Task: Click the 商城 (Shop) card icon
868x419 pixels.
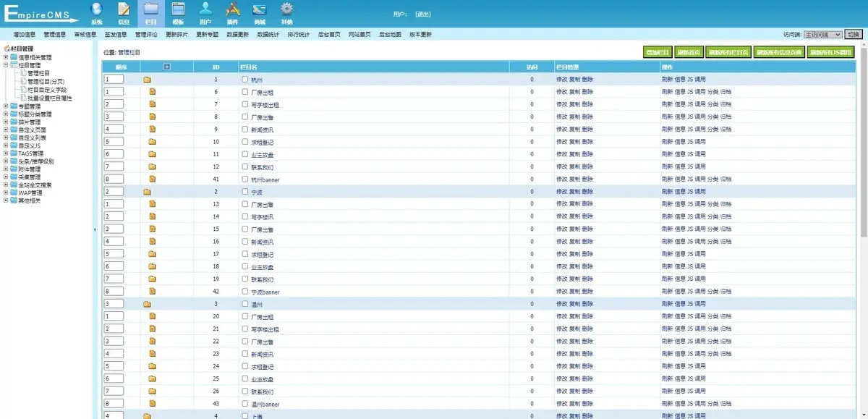Action: [259, 10]
